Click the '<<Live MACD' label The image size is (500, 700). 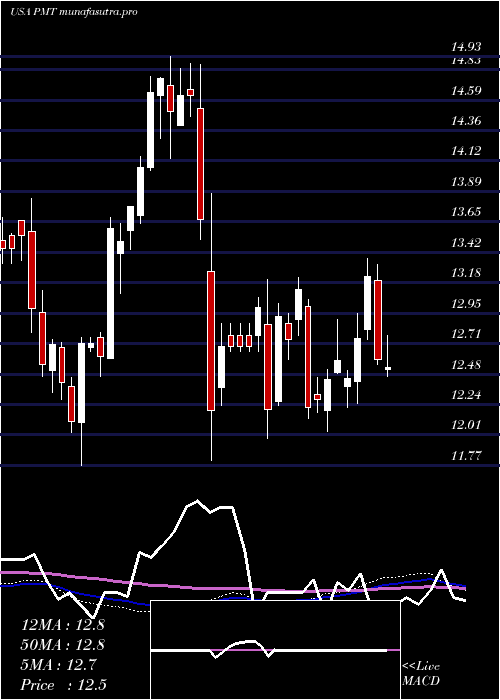point(421,674)
